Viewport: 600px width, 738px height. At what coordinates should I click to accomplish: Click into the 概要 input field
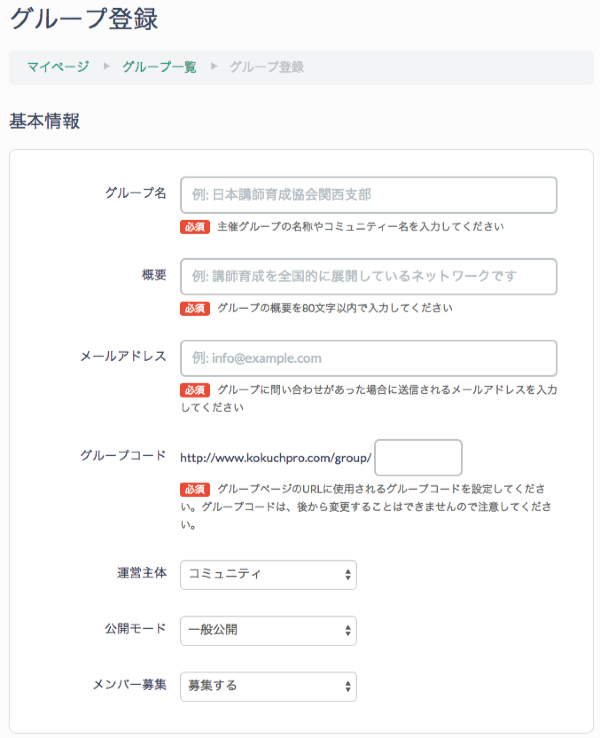[368, 276]
